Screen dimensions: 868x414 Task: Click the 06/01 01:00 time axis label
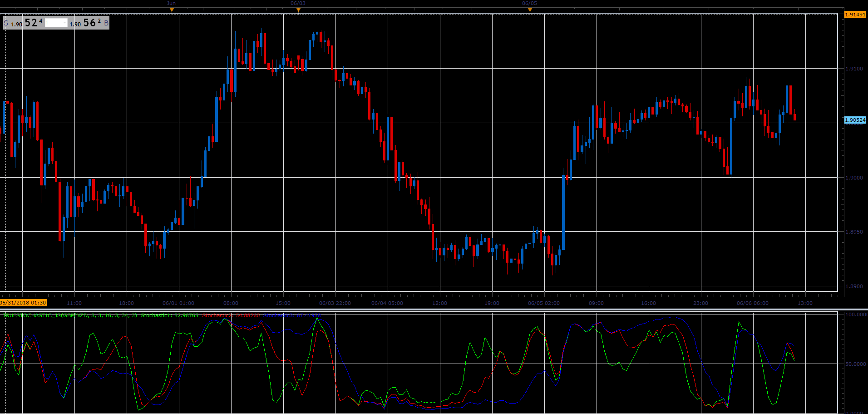point(178,303)
